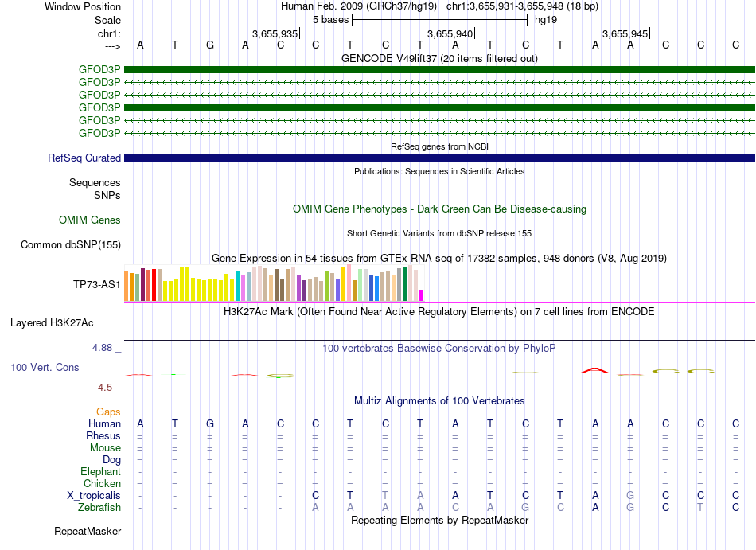This screenshot has width=756, height=550.
Task: Open the GTEx 'Gene Expression in 54 tissues' title
Action: pos(439,259)
